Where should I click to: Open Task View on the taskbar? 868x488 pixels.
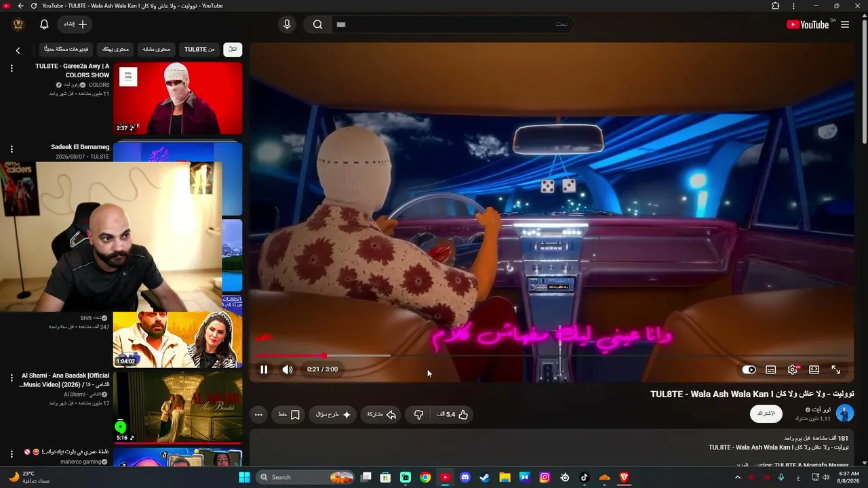tap(366, 477)
